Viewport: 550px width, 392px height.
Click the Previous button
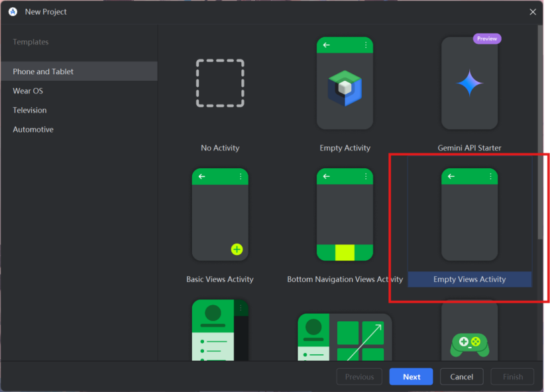359,377
